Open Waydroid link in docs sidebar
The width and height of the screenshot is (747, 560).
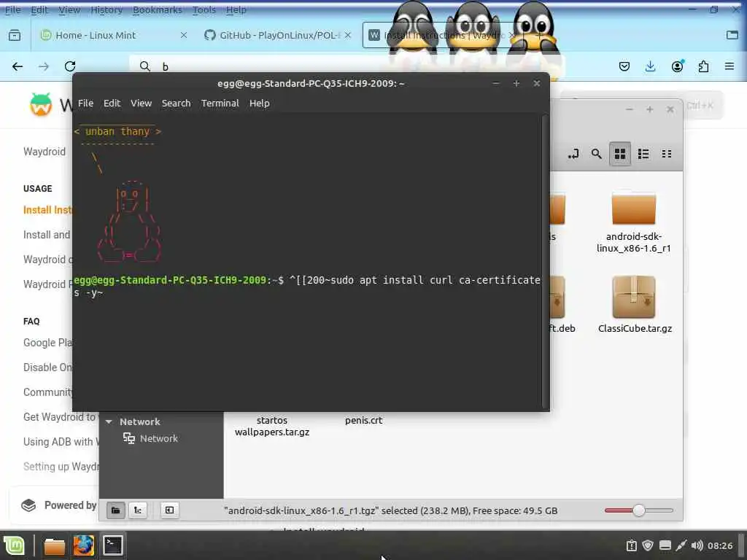tap(44, 152)
